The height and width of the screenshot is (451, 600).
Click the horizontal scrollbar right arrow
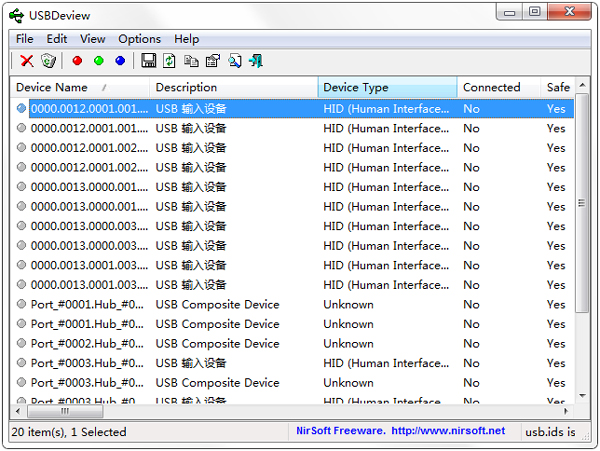pyautogui.click(x=566, y=411)
